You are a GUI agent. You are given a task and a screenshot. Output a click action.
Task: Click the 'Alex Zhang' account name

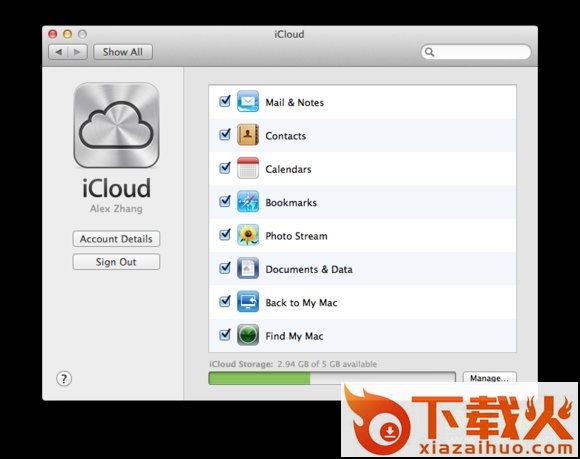[x=116, y=209]
